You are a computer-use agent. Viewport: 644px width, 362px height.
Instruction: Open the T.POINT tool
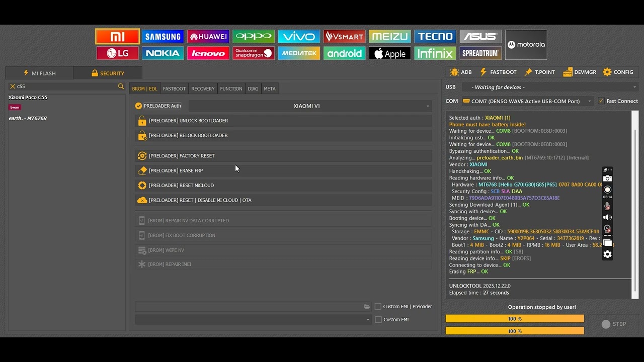(539, 72)
